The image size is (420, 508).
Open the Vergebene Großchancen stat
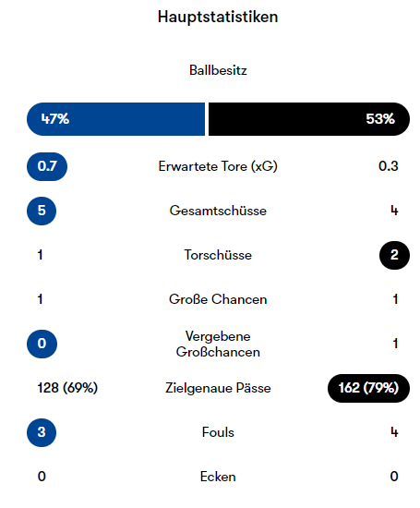pyautogui.click(x=218, y=345)
